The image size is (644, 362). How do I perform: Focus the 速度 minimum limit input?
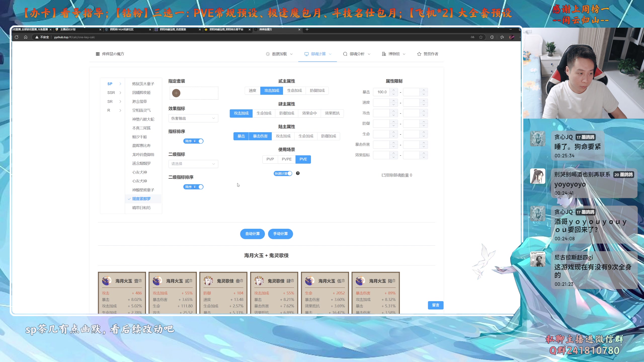[x=382, y=103]
